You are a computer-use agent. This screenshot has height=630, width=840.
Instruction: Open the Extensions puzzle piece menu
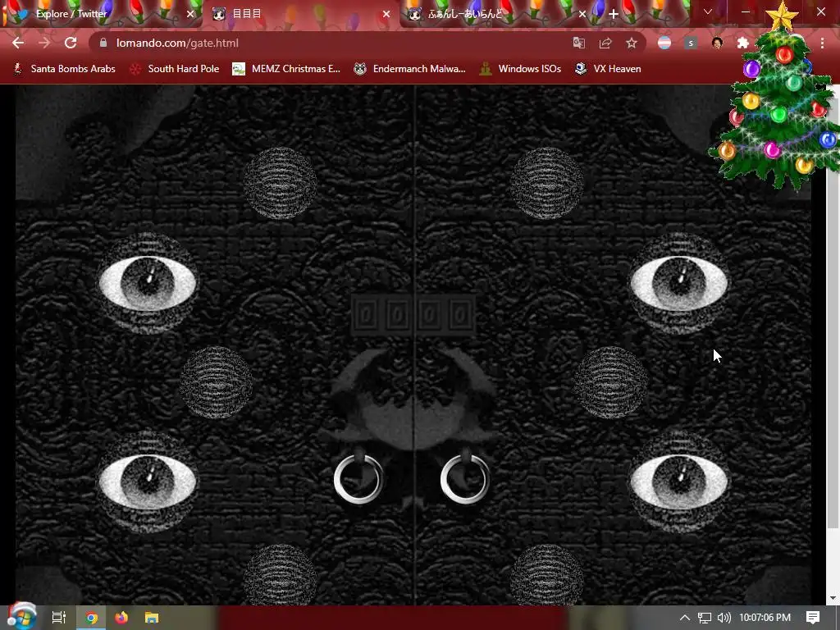point(742,43)
